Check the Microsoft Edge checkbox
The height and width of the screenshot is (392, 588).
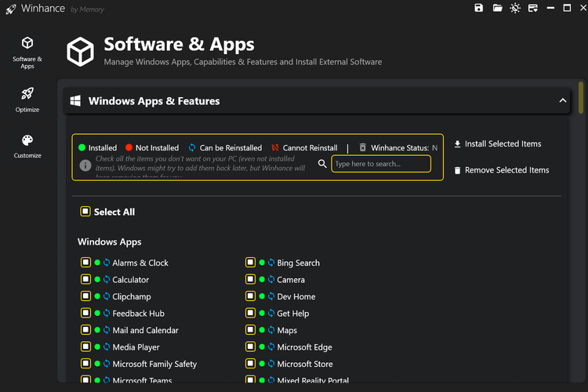coord(251,347)
